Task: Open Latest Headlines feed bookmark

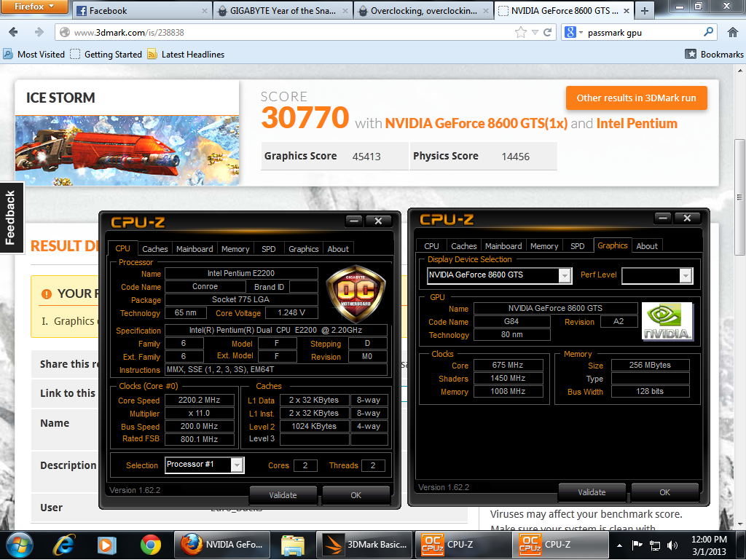Action: (x=186, y=54)
